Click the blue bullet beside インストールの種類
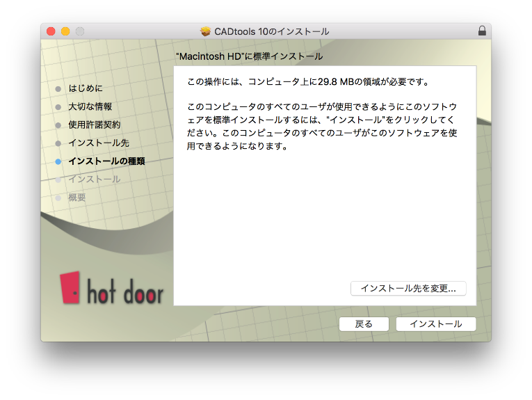Image resolution: width=532 pixels, height=400 pixels. [x=58, y=161]
